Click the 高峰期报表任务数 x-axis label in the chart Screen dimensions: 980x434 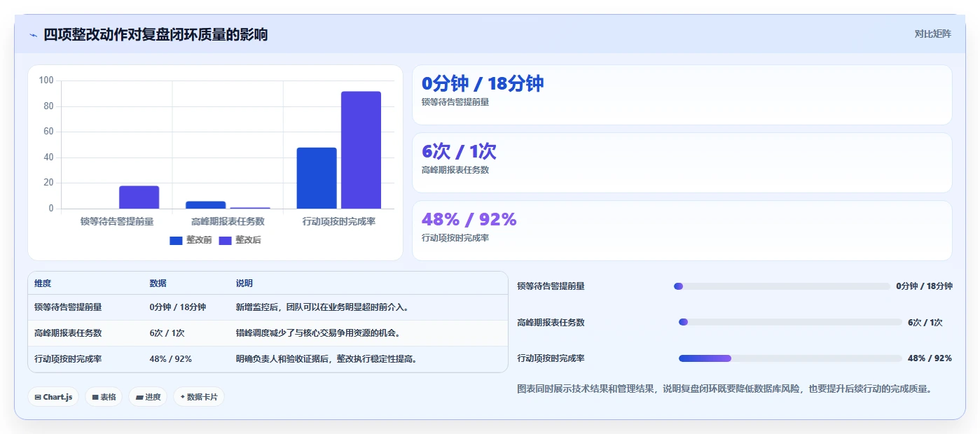coord(228,221)
